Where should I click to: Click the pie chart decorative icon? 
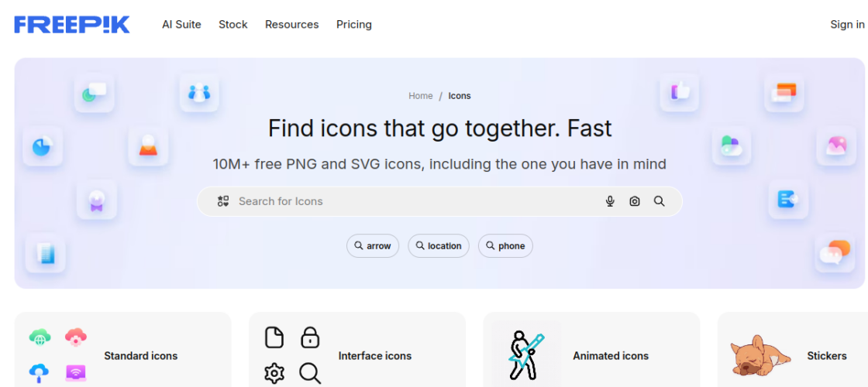42,146
